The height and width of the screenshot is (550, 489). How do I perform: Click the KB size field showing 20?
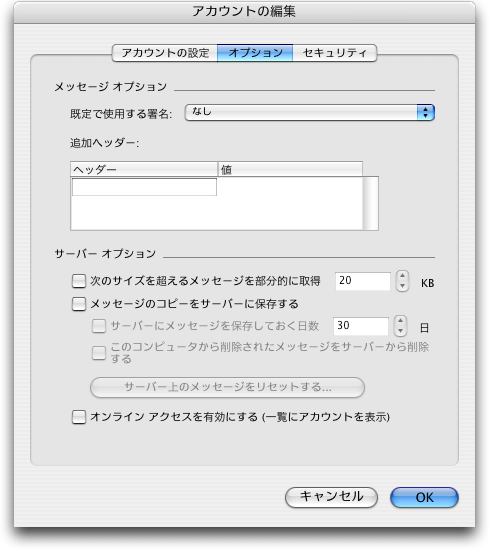point(363,281)
